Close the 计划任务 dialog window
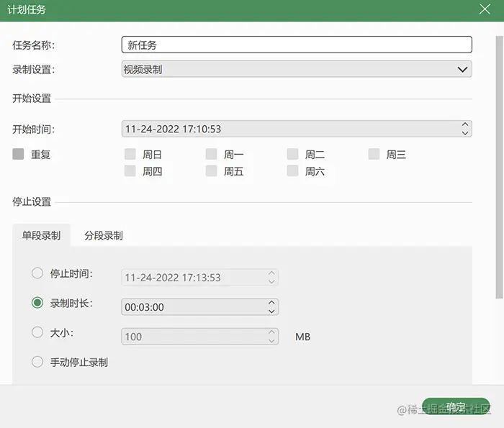Screen dimensions: 504x428 [x=485, y=9]
